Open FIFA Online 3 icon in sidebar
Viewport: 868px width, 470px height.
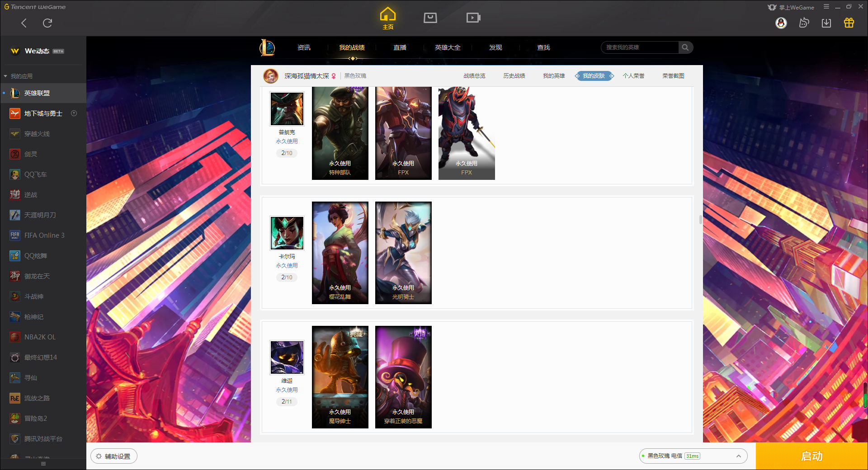click(15, 235)
